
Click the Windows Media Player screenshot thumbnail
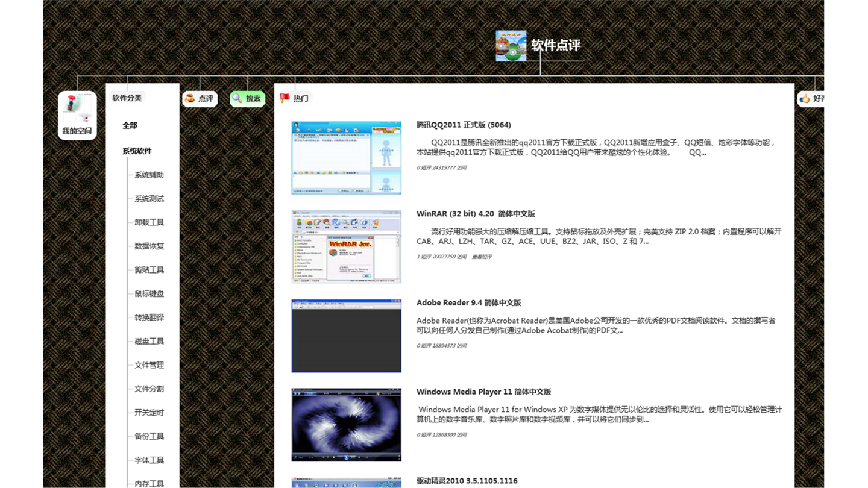click(x=347, y=425)
